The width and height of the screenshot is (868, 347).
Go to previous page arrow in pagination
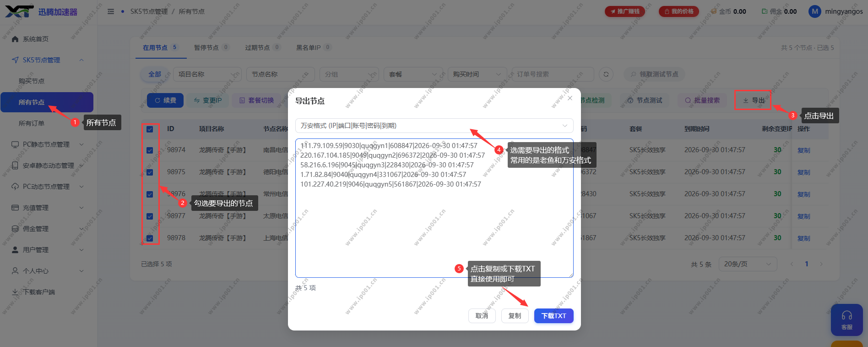pos(792,264)
